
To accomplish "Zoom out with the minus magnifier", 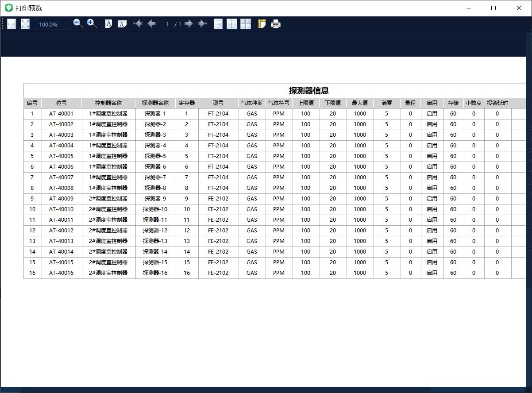I will point(78,24).
